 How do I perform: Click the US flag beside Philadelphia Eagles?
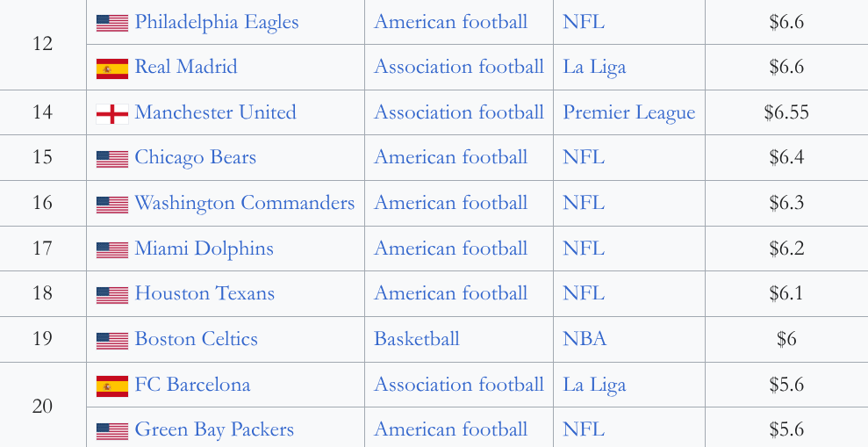click(x=112, y=23)
